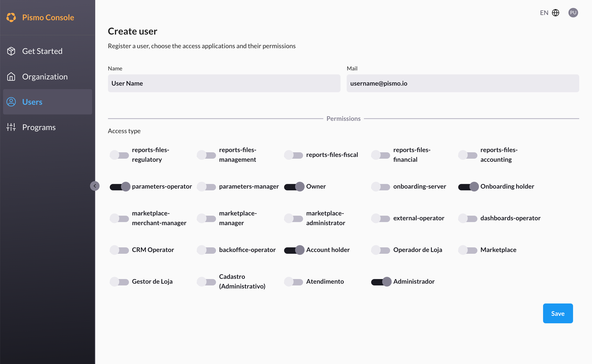Click the globe language icon
592x364 pixels.
click(x=555, y=13)
